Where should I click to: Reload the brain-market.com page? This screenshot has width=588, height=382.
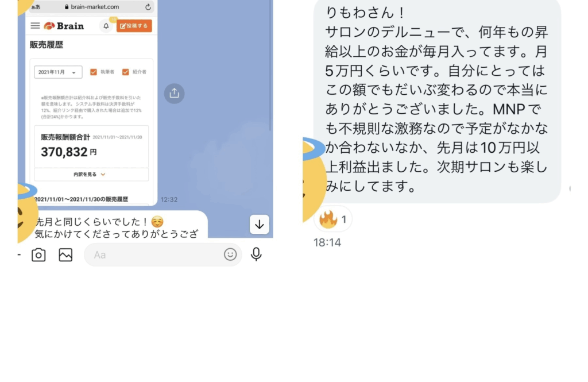tap(148, 7)
